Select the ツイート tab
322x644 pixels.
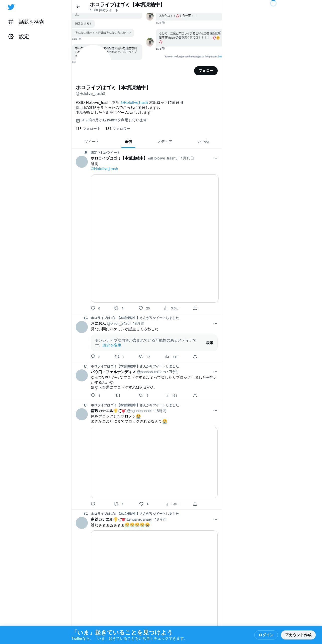click(x=92, y=142)
